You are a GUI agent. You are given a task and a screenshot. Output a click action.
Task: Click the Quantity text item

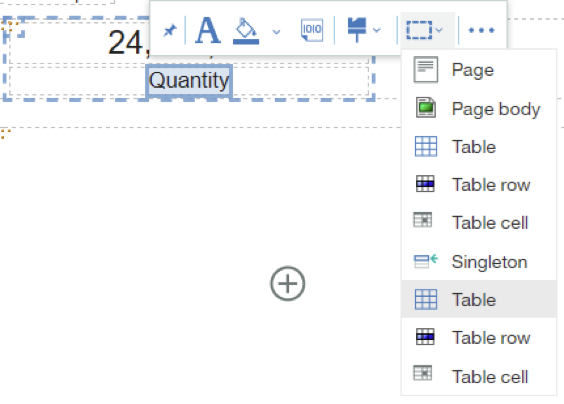(189, 81)
